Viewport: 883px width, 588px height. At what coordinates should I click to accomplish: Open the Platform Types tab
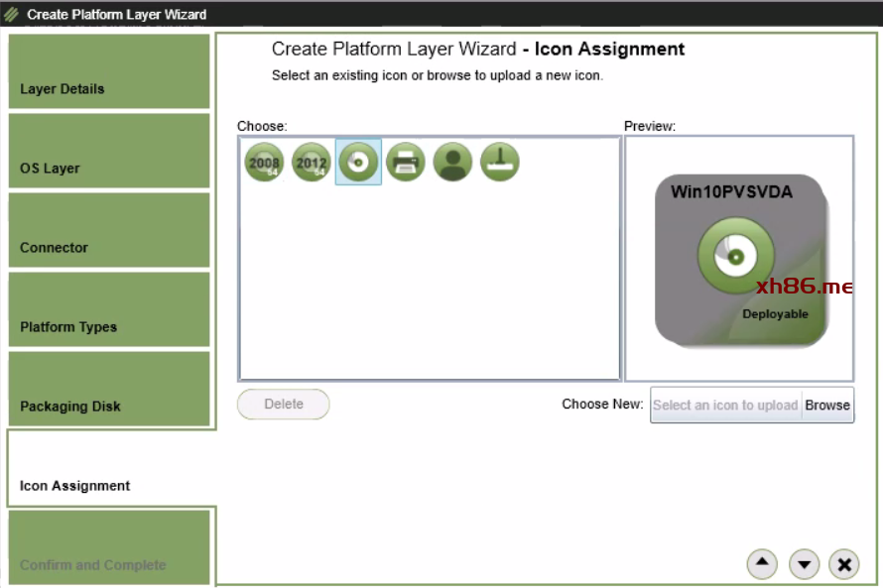pos(109,310)
